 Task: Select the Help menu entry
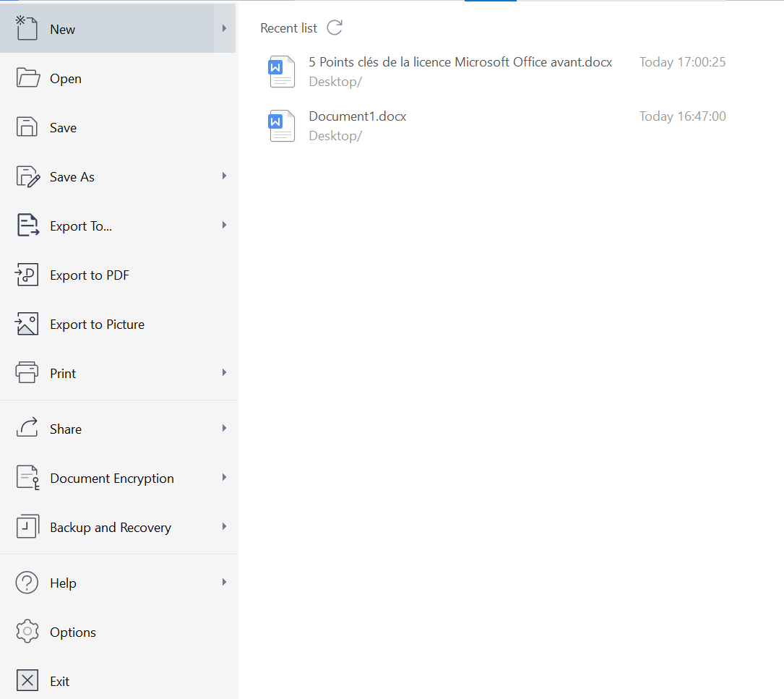[x=118, y=583]
